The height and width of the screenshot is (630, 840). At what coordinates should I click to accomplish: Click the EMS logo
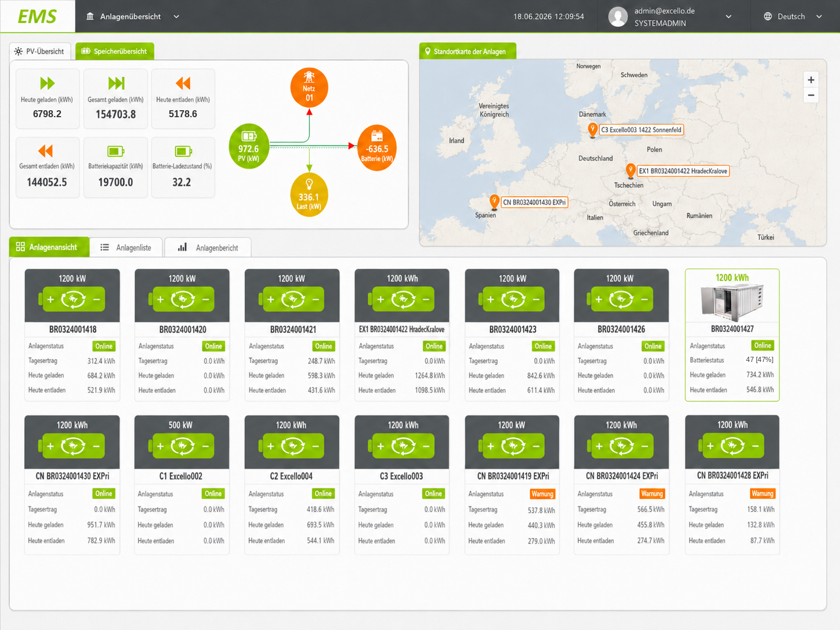pos(37,16)
